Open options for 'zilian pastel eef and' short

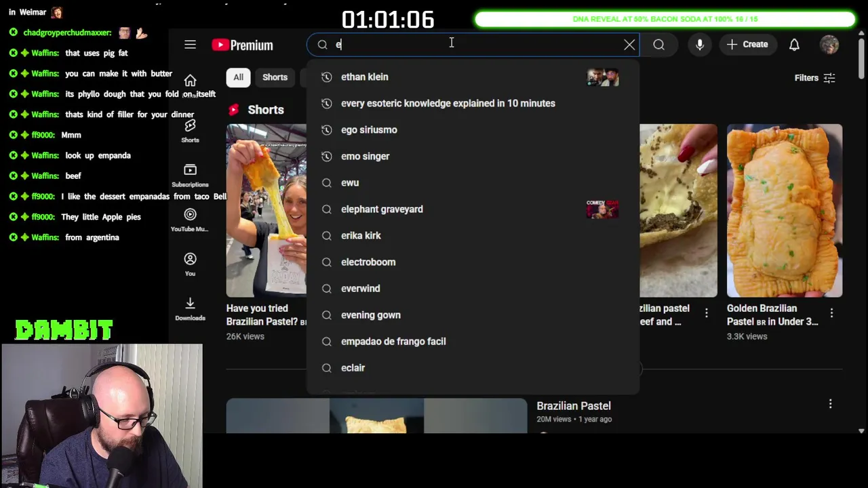[x=707, y=313]
